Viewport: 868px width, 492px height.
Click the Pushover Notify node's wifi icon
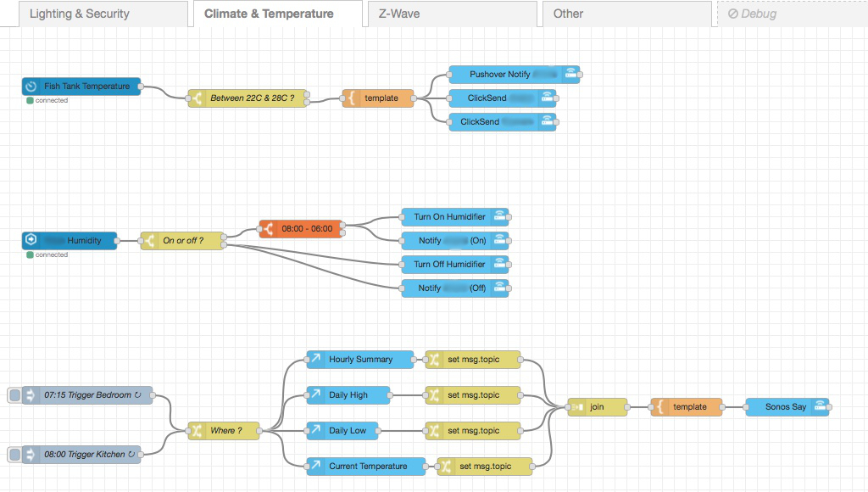(570, 75)
